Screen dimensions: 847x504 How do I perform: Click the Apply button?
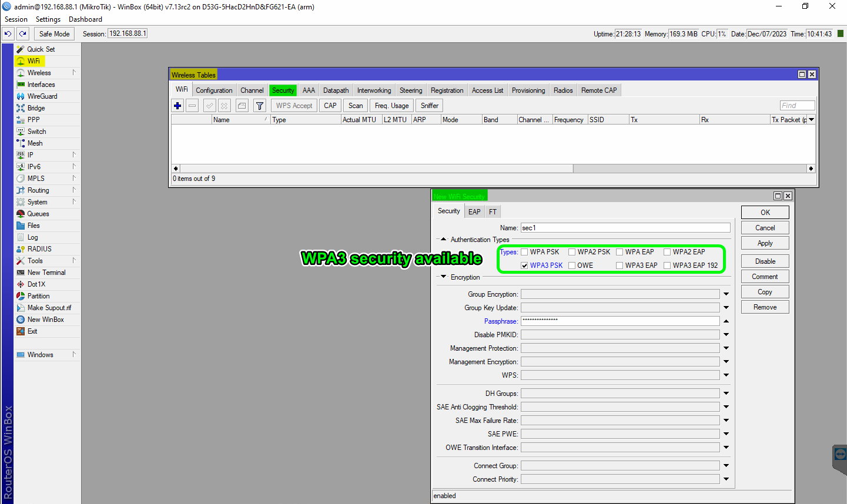(x=765, y=243)
